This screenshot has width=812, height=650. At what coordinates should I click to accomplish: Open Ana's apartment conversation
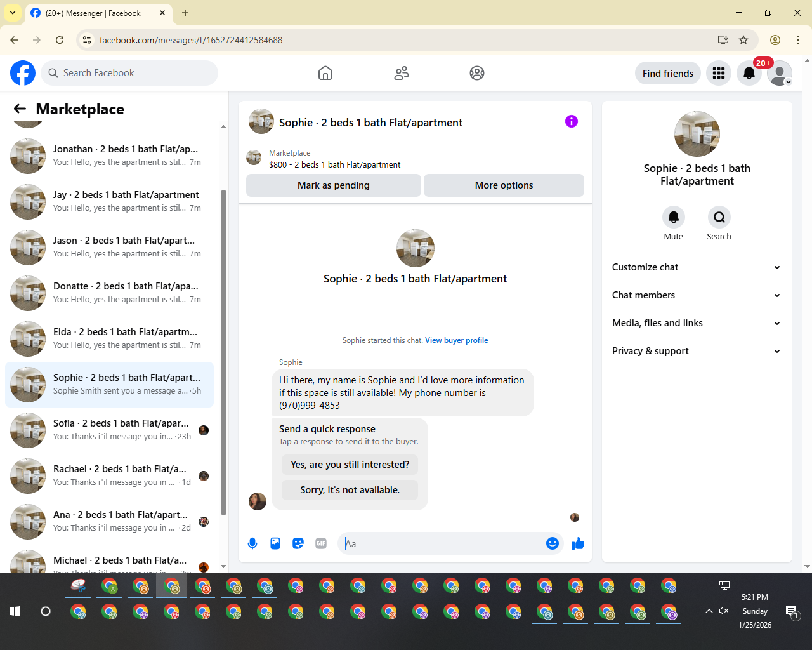(109, 522)
